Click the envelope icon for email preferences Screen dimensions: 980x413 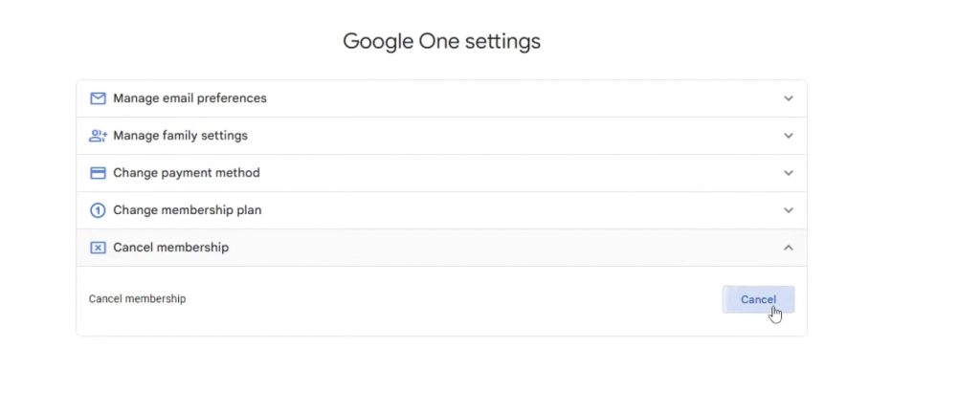click(98, 98)
